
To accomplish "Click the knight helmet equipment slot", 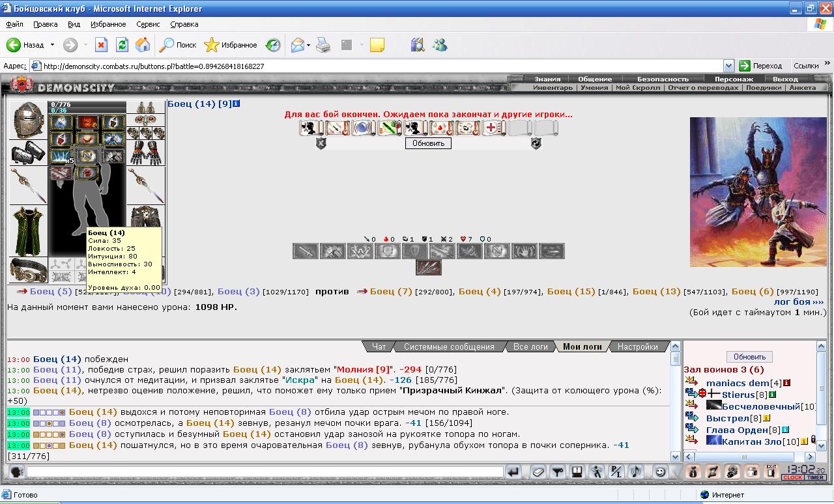I will click(x=29, y=120).
